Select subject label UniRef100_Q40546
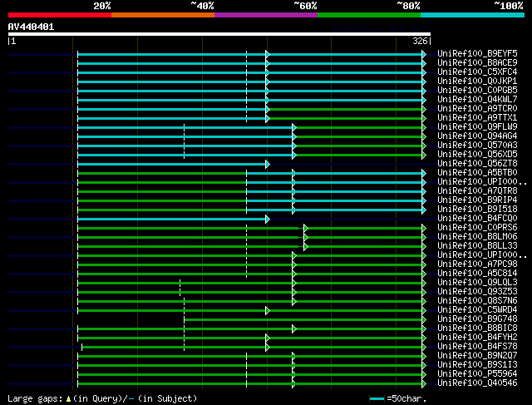The height and width of the screenshot is (405, 532). coord(477,383)
